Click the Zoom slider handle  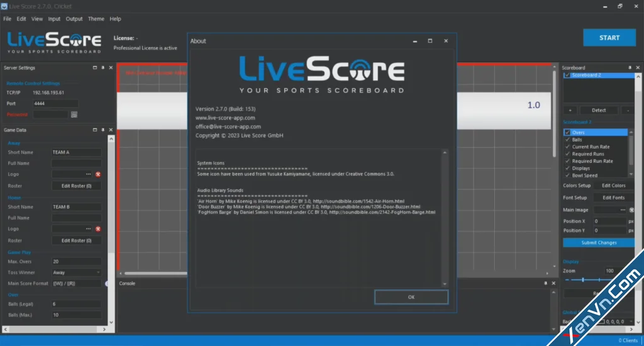point(583,280)
